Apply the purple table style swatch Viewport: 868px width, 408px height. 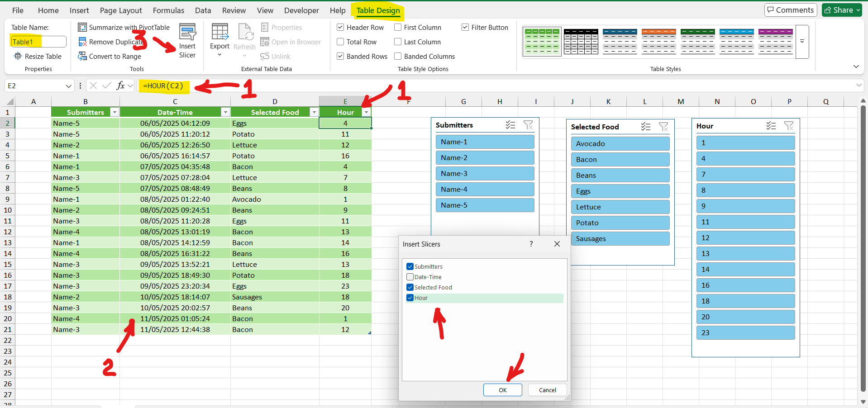[x=776, y=41]
